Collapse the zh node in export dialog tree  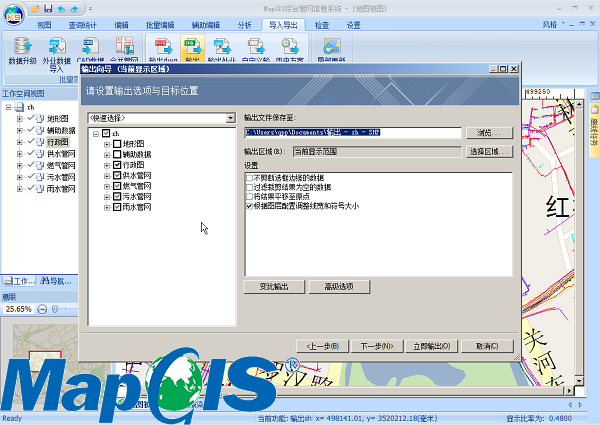[x=96, y=134]
